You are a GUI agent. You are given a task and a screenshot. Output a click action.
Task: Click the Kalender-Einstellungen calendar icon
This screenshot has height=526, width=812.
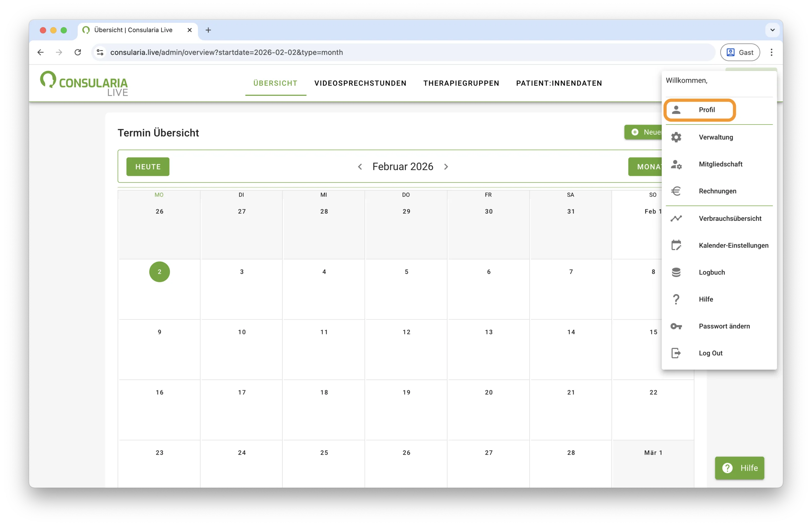click(x=676, y=245)
